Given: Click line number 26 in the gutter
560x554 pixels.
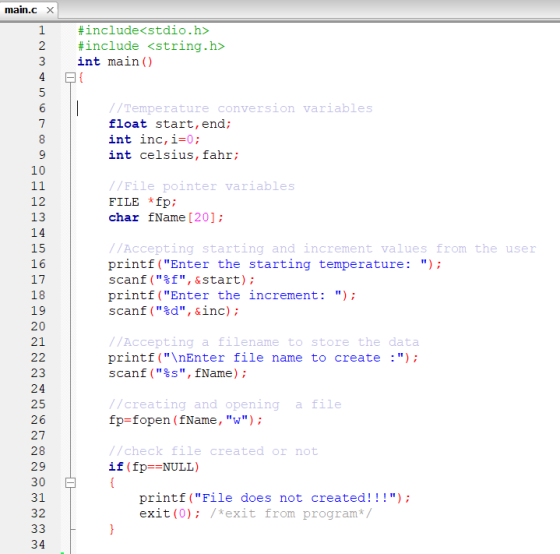Looking at the screenshot, I should 38,420.
